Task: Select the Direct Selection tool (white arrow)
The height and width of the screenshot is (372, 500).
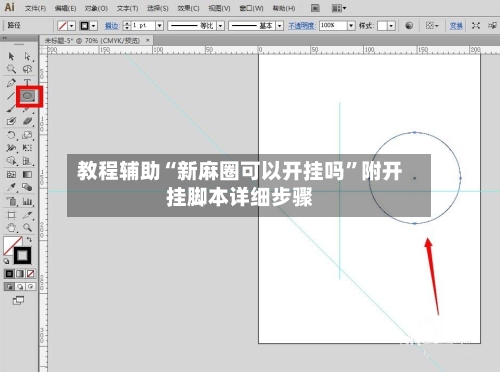Action: tap(27, 56)
